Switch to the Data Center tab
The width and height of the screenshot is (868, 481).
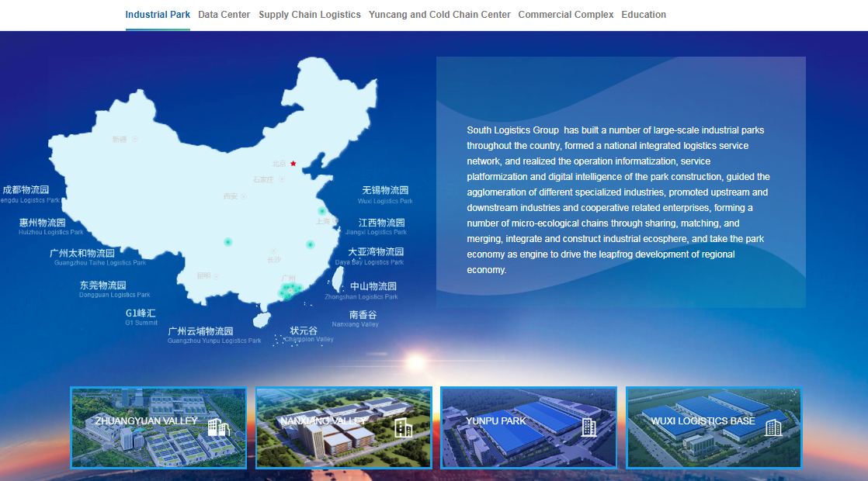[x=224, y=15]
